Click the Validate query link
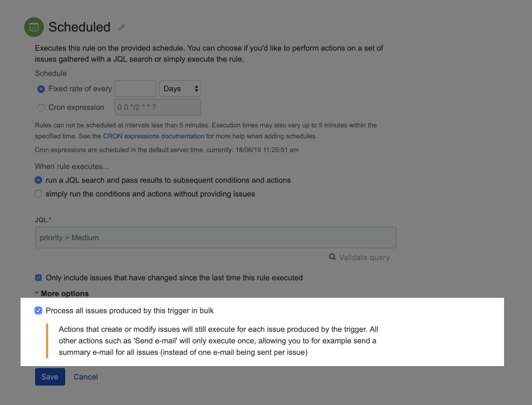 364,257
